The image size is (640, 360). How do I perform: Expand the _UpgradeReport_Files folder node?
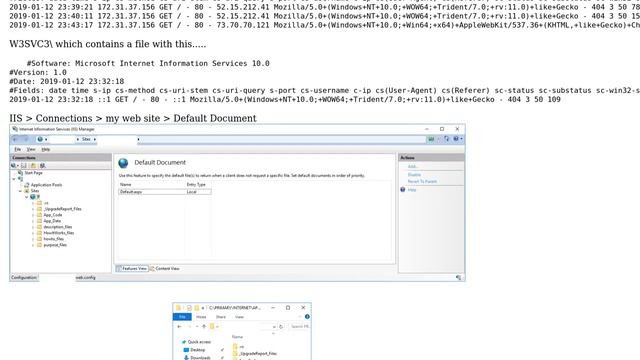click(x=33, y=209)
